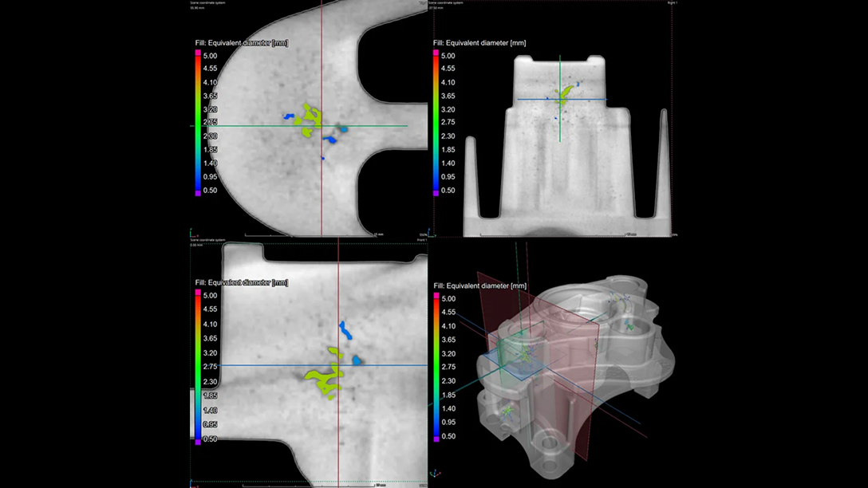Select the color bar legend in the top-left view
The height and width of the screenshot is (488, 868).
click(x=198, y=123)
